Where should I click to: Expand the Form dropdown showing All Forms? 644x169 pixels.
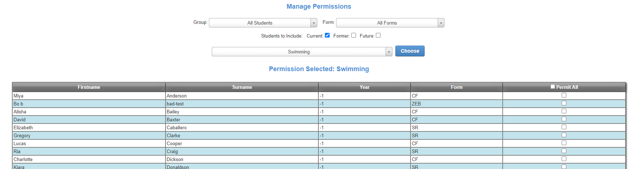point(390,23)
